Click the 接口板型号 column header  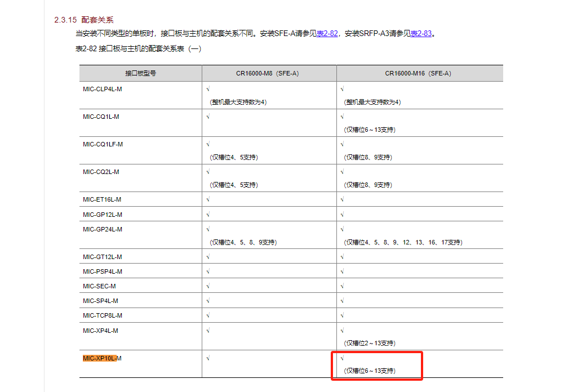coord(140,73)
